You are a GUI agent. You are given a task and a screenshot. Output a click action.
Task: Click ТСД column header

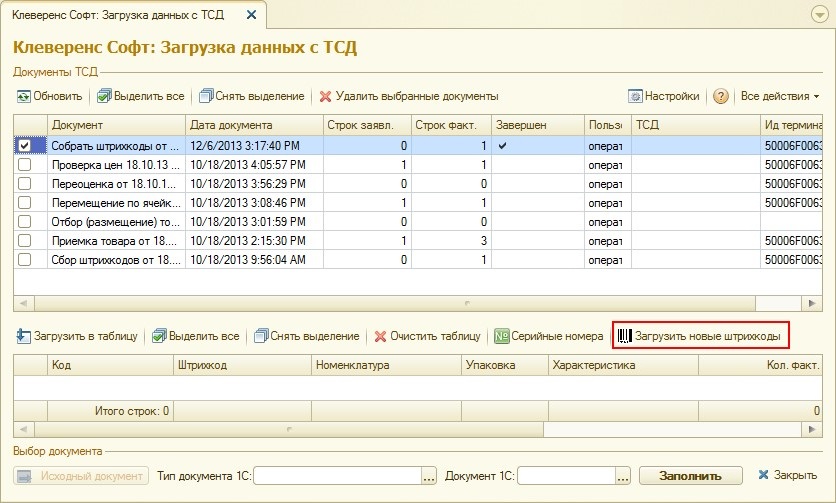[x=696, y=125]
